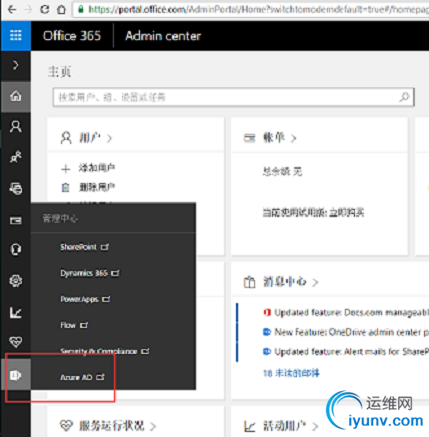Click Office 365 title in header

click(72, 36)
